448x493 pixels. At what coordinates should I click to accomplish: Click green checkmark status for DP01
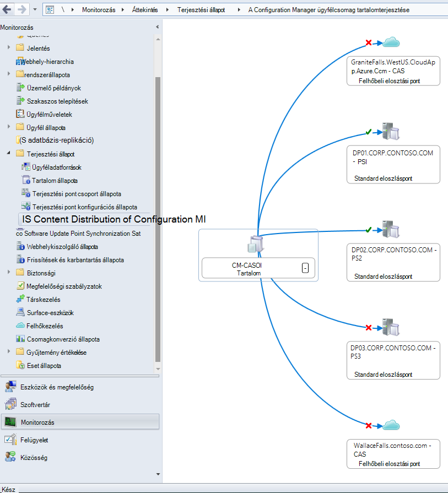(x=369, y=132)
